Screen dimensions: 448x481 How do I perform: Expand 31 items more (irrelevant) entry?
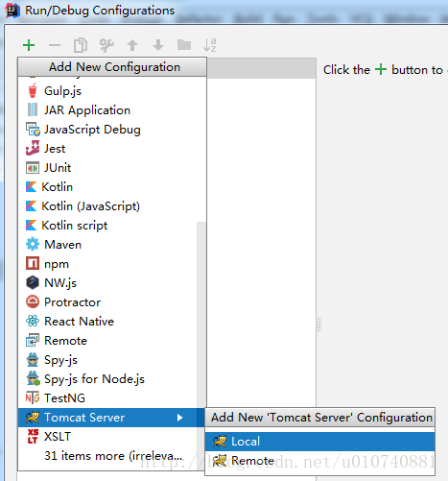[112, 456]
